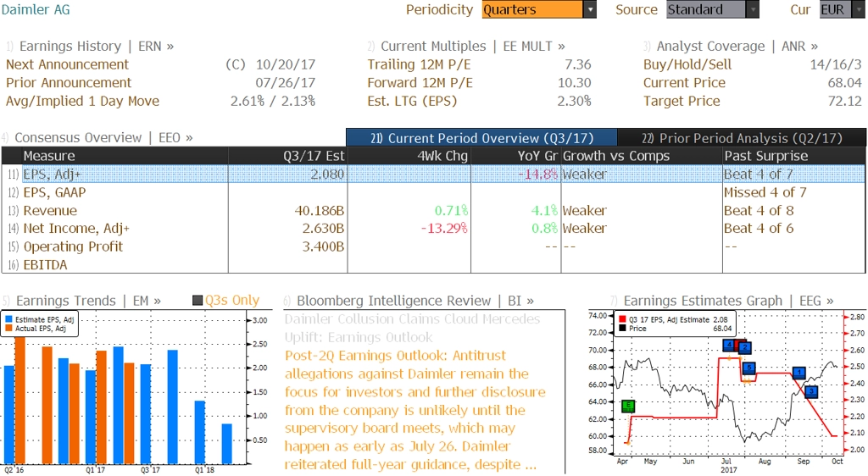Viewport: 868px width, 476px height.
Task: Select the EPS, Adj+ row
Action: [x=433, y=174]
